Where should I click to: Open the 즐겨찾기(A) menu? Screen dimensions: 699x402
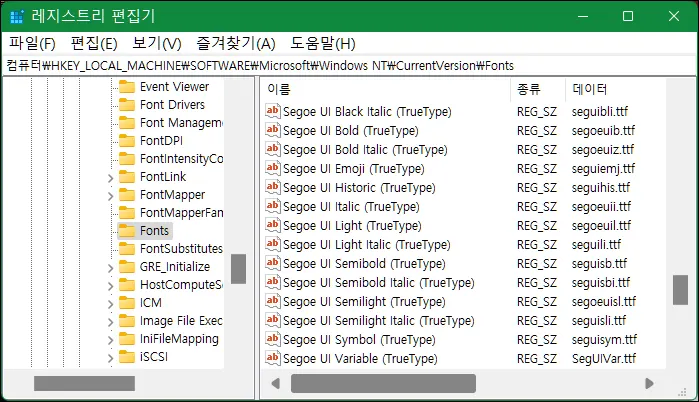coord(236,44)
